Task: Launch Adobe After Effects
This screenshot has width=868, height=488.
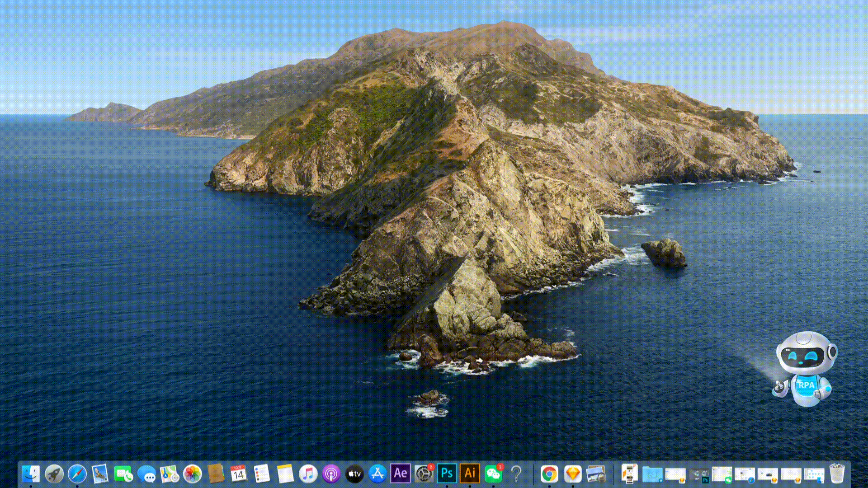Action: [401, 474]
